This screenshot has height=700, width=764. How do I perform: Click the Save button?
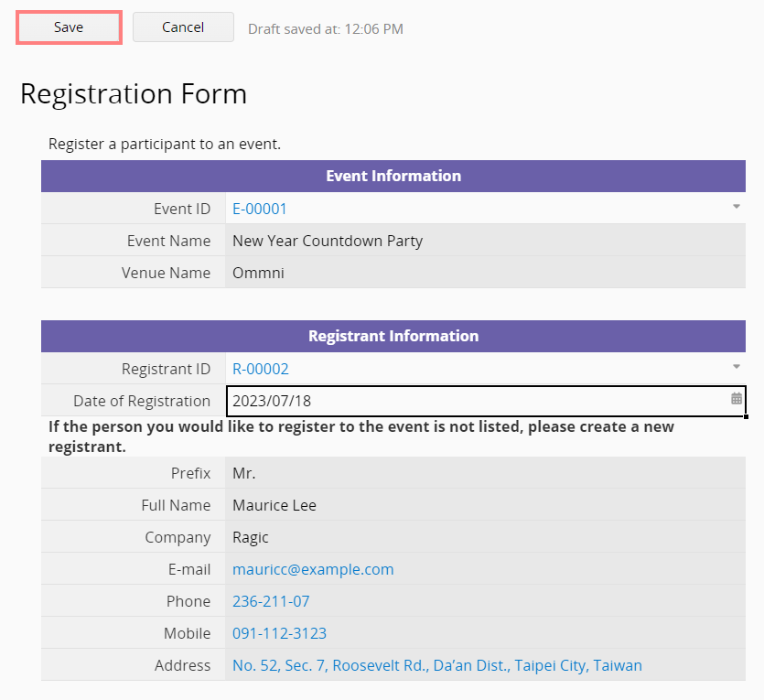coord(69,27)
